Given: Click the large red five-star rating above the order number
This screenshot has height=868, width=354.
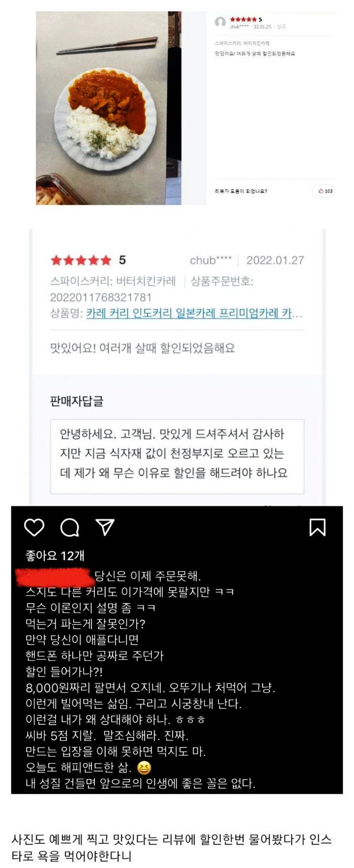Looking at the screenshot, I should click(x=81, y=260).
